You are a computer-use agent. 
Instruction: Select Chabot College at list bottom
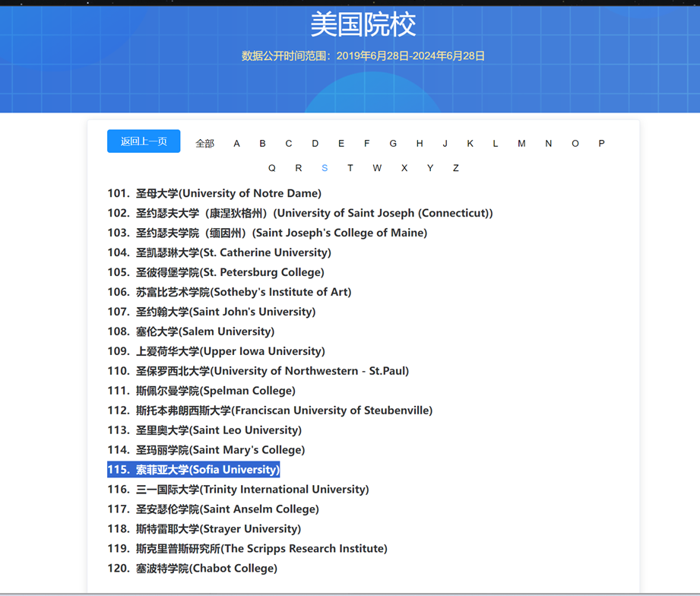click(x=207, y=569)
